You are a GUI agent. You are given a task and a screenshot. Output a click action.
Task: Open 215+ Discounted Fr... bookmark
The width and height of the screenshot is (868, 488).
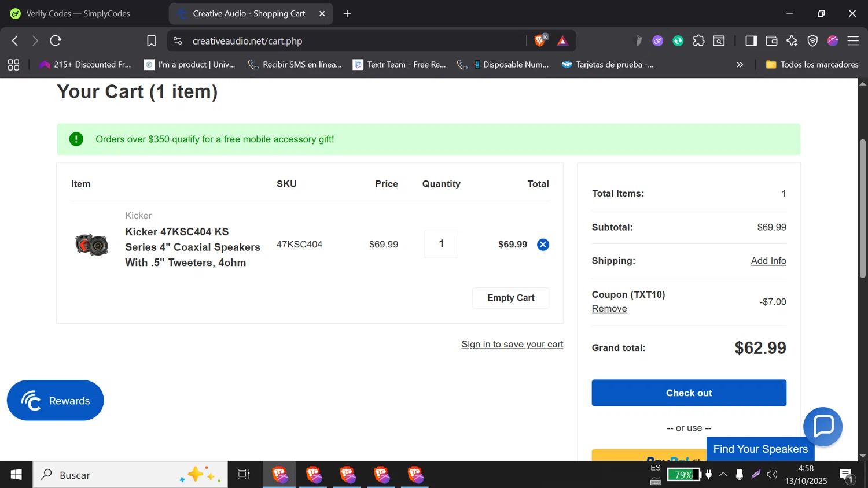click(x=85, y=65)
